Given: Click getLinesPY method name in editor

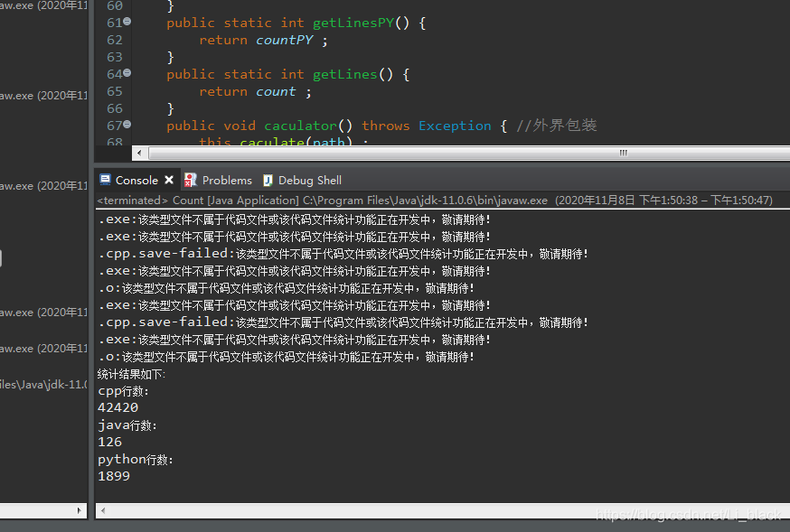Looking at the screenshot, I should point(353,23).
